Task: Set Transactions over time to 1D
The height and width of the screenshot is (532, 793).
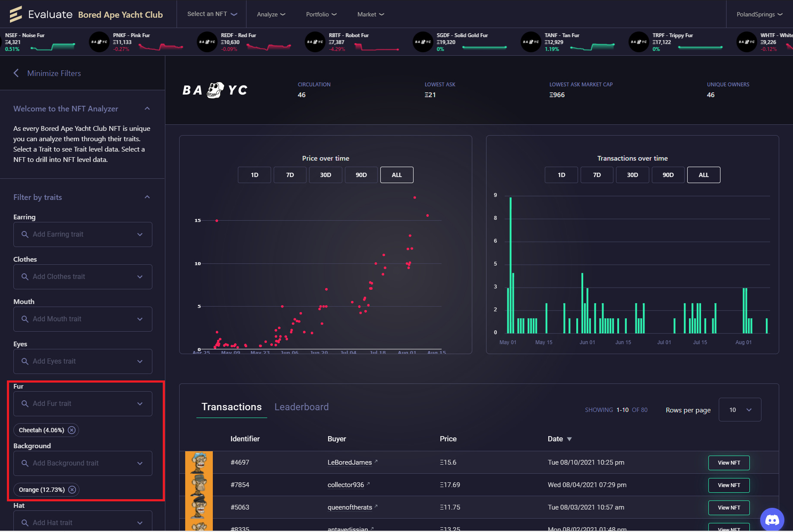Action: (561, 175)
